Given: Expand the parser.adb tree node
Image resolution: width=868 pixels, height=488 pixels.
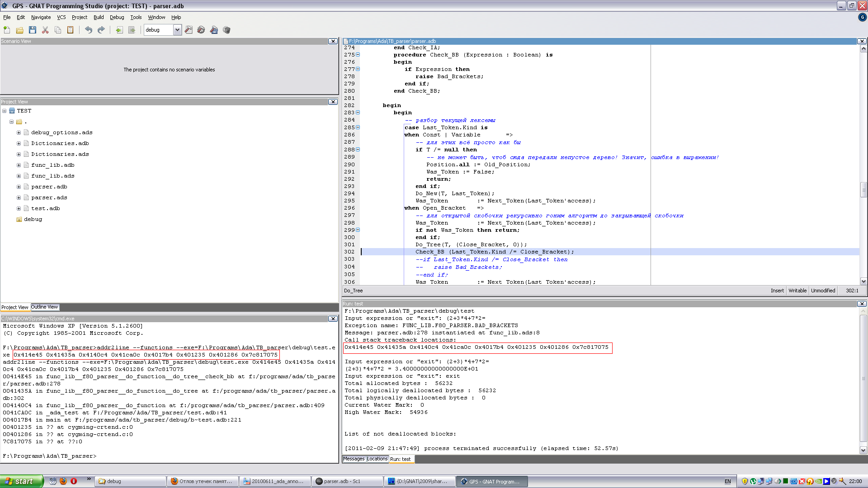Looking at the screenshot, I should pos(19,187).
